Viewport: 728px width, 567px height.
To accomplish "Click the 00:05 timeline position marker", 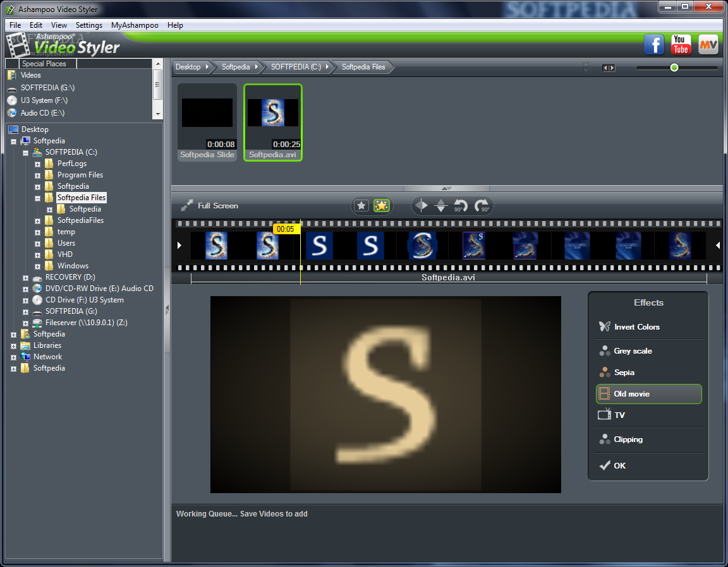I will coord(286,229).
